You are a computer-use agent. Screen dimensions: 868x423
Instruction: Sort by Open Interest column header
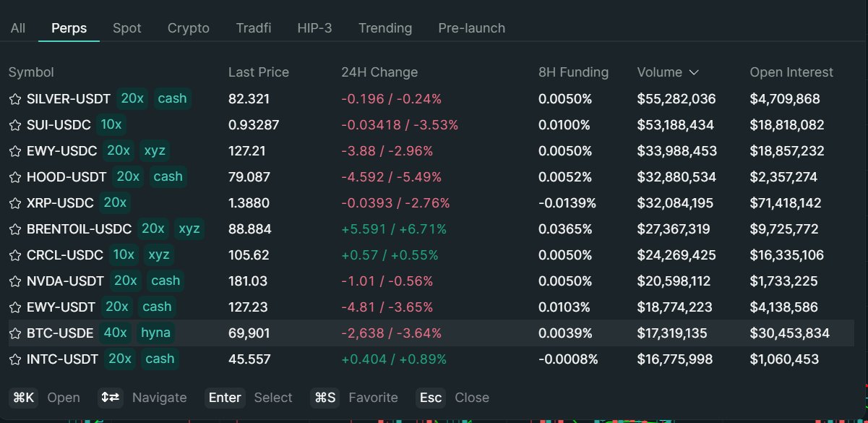click(791, 72)
